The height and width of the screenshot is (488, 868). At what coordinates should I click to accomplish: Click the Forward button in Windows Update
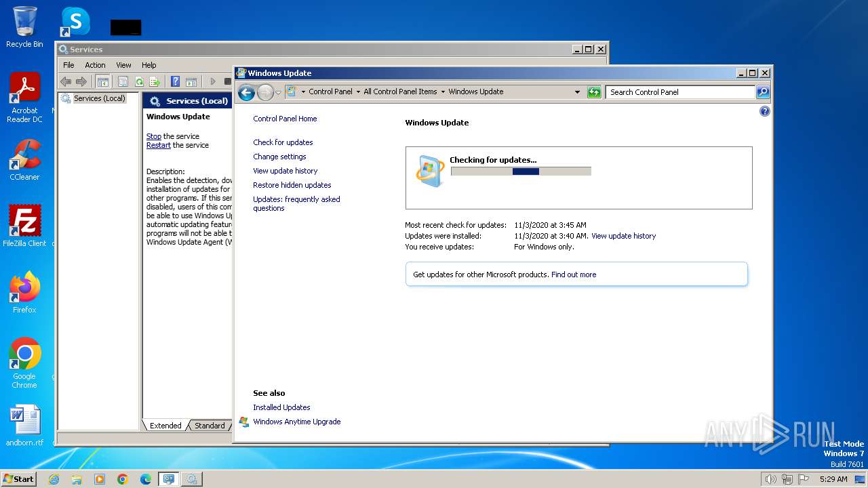point(265,92)
